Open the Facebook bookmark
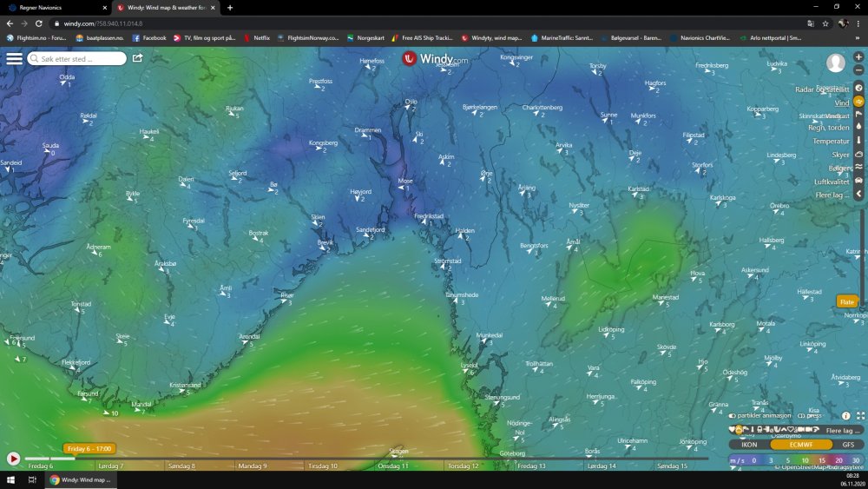 [149, 38]
